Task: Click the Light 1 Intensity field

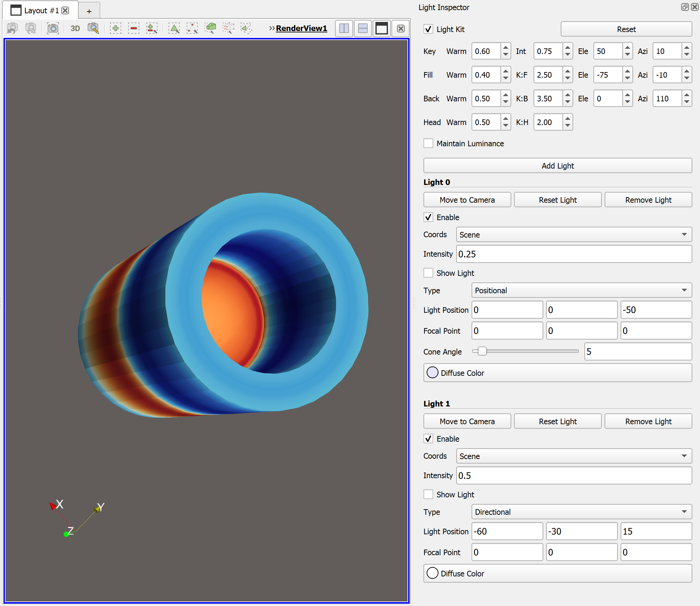Action: (574, 475)
